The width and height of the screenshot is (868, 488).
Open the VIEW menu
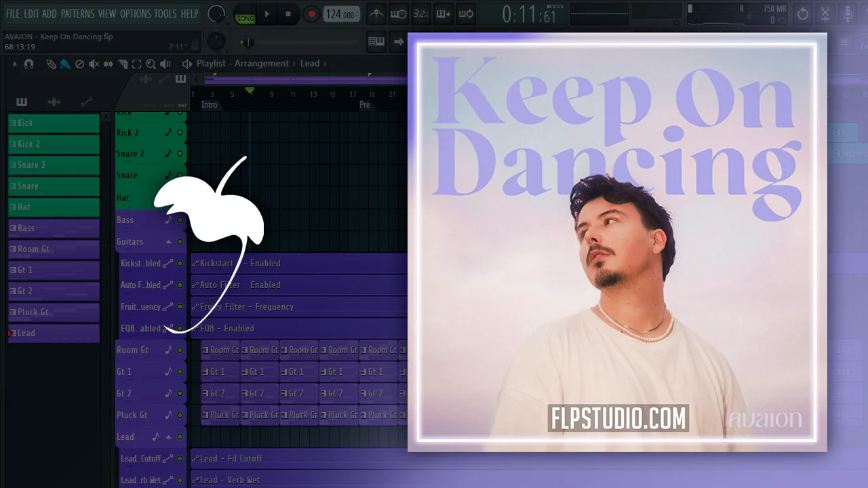point(107,14)
